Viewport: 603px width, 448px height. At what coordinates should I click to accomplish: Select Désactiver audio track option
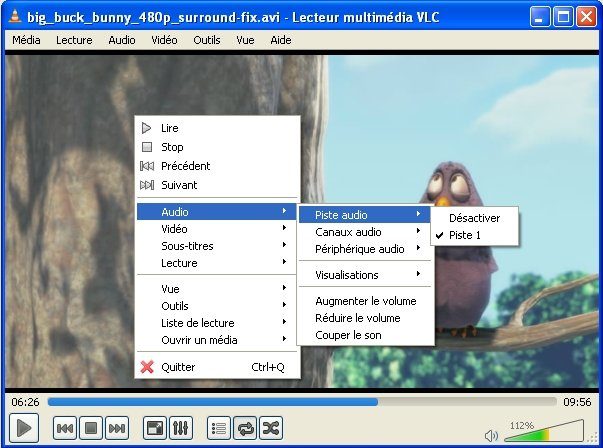pos(475,218)
